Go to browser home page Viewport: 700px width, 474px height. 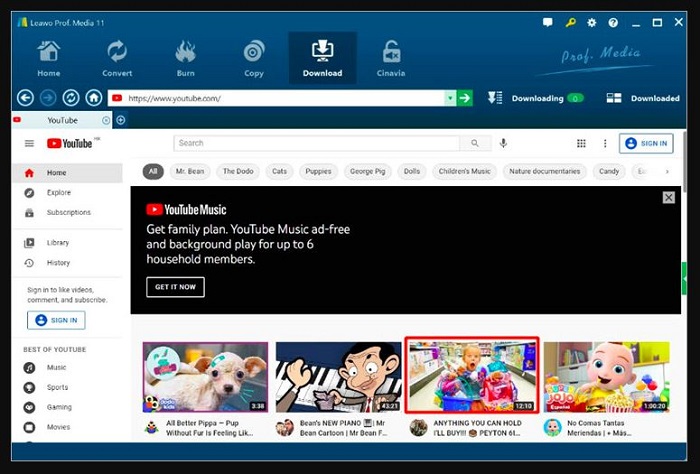(x=94, y=98)
